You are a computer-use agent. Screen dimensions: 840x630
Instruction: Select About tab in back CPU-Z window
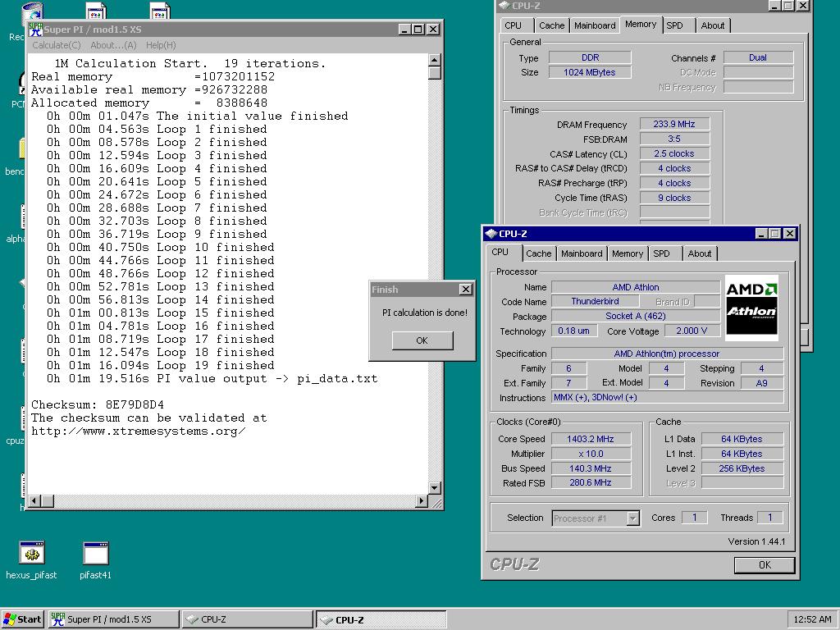point(713,25)
